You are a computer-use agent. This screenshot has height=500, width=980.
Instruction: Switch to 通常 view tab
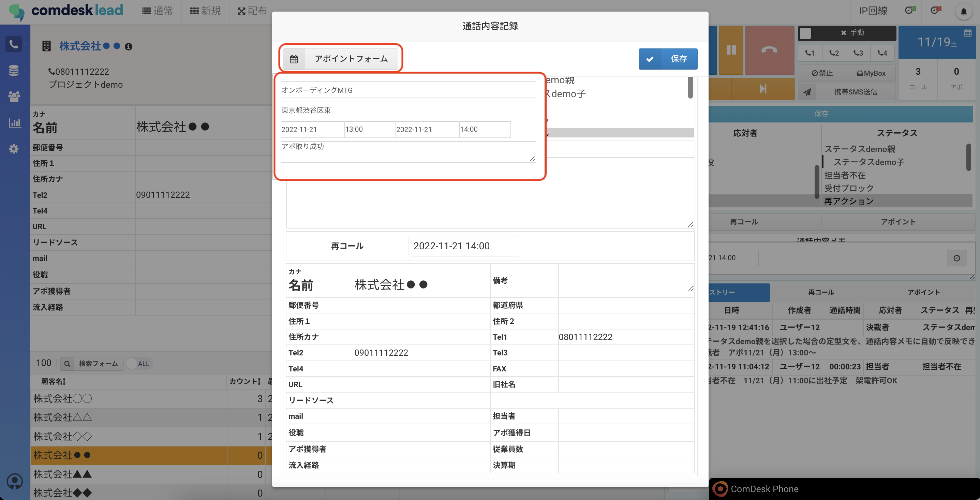pyautogui.click(x=158, y=11)
